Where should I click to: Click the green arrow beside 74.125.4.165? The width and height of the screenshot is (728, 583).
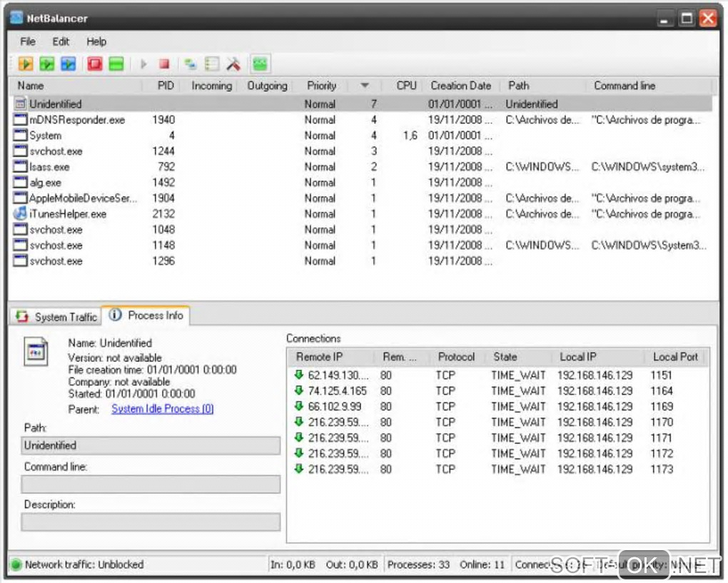click(298, 390)
